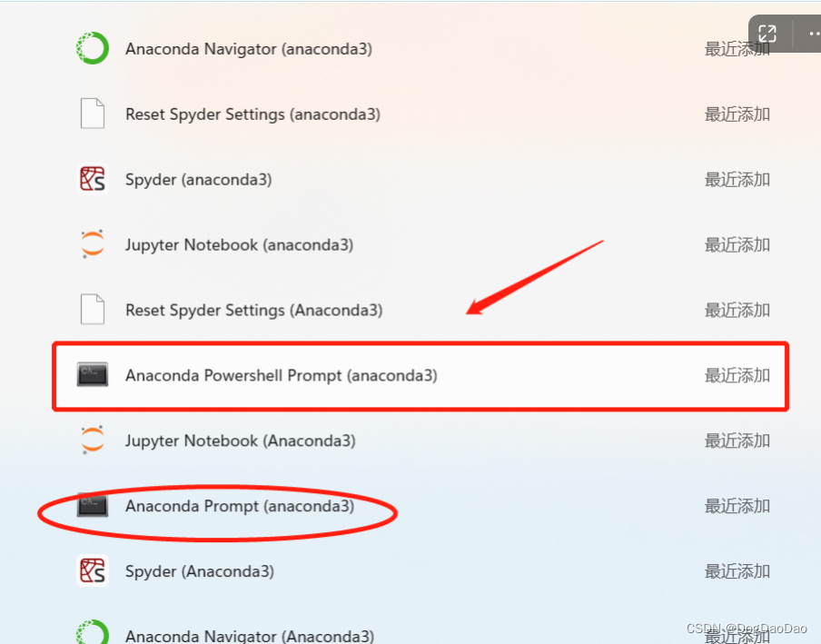Open Spyder (Anaconda3)
The width and height of the screenshot is (821, 644).
198,571
